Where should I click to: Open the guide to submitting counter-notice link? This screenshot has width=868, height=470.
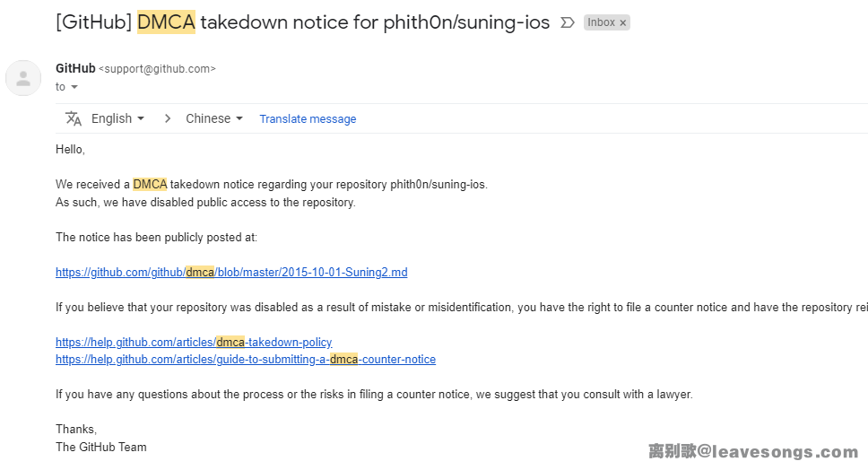(246, 359)
